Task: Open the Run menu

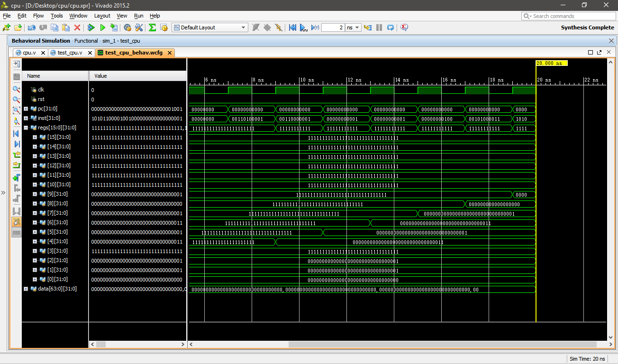Action: (x=138, y=16)
